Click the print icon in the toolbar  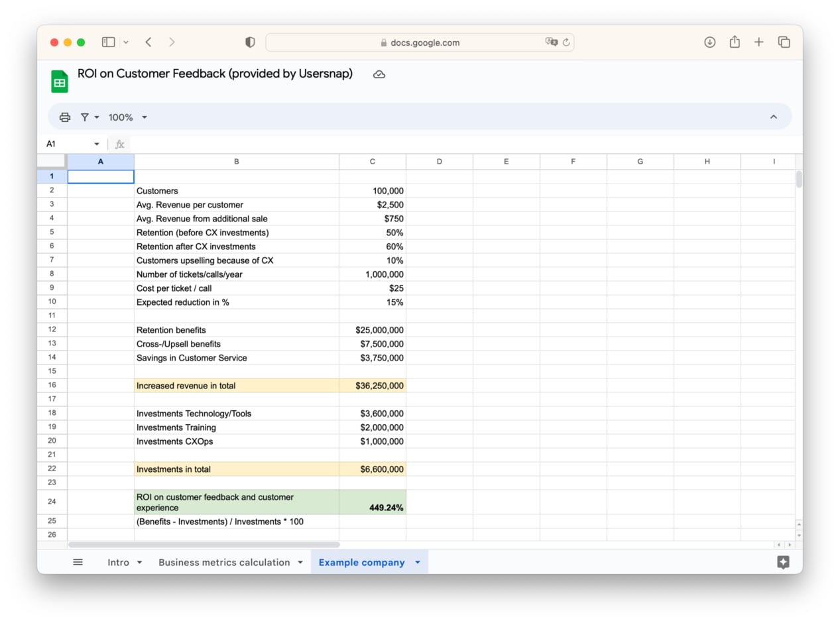64,117
